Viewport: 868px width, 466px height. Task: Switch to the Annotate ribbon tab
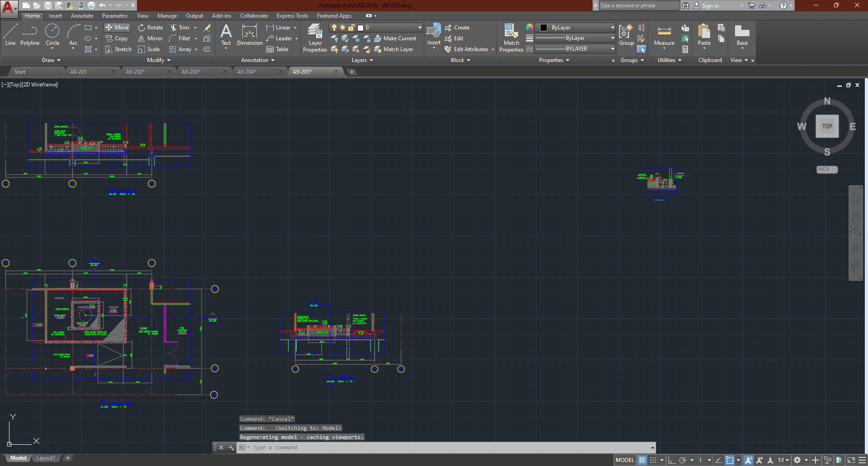coord(82,16)
